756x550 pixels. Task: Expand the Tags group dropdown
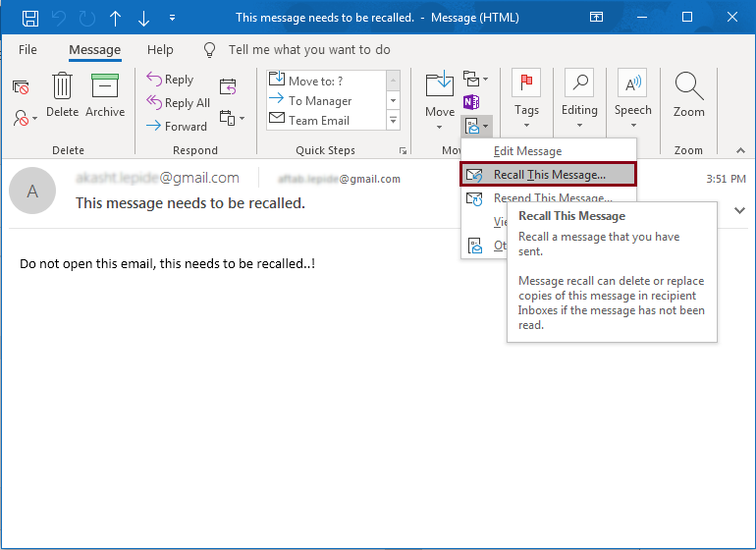[x=526, y=98]
